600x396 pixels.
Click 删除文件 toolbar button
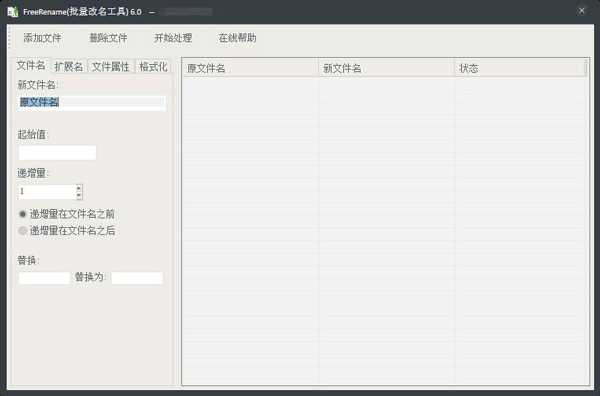(x=108, y=38)
